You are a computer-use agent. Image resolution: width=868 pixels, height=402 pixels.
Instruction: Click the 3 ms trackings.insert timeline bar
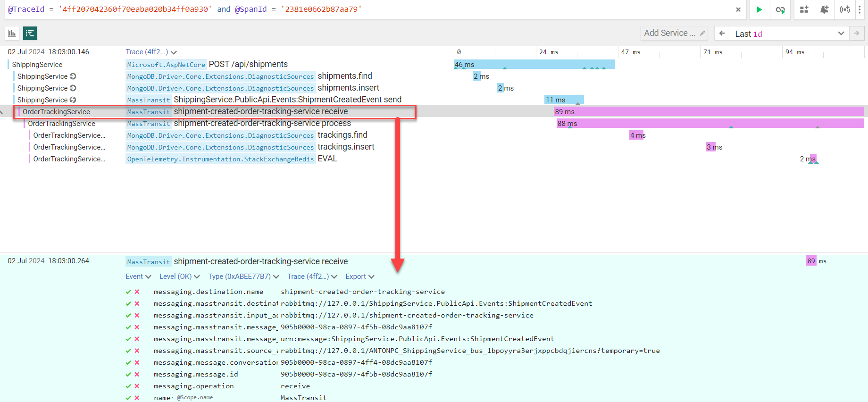tap(711, 147)
